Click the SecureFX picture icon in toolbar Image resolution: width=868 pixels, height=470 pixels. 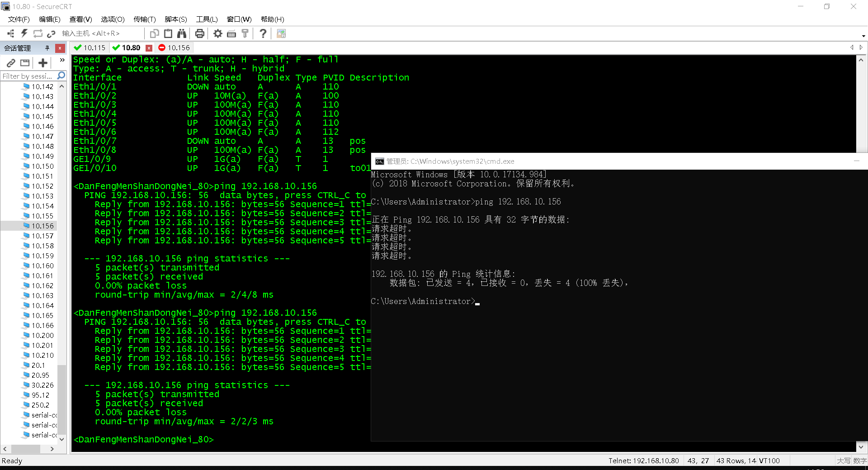click(x=281, y=33)
